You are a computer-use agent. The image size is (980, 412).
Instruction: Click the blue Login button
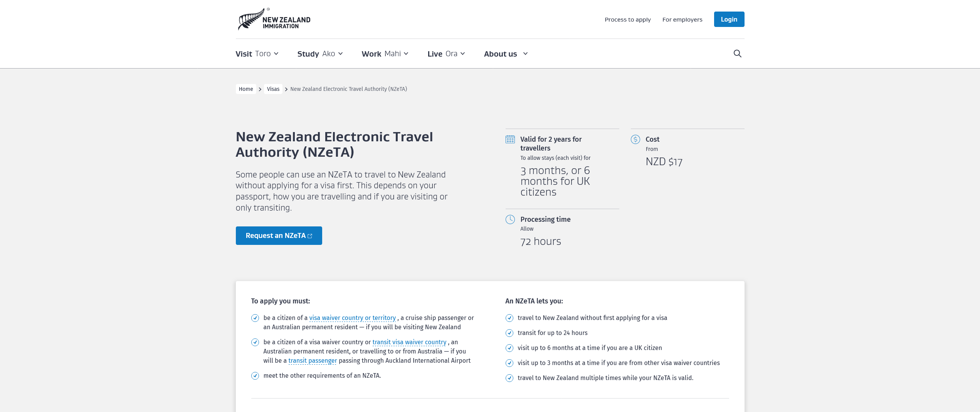[x=729, y=19]
